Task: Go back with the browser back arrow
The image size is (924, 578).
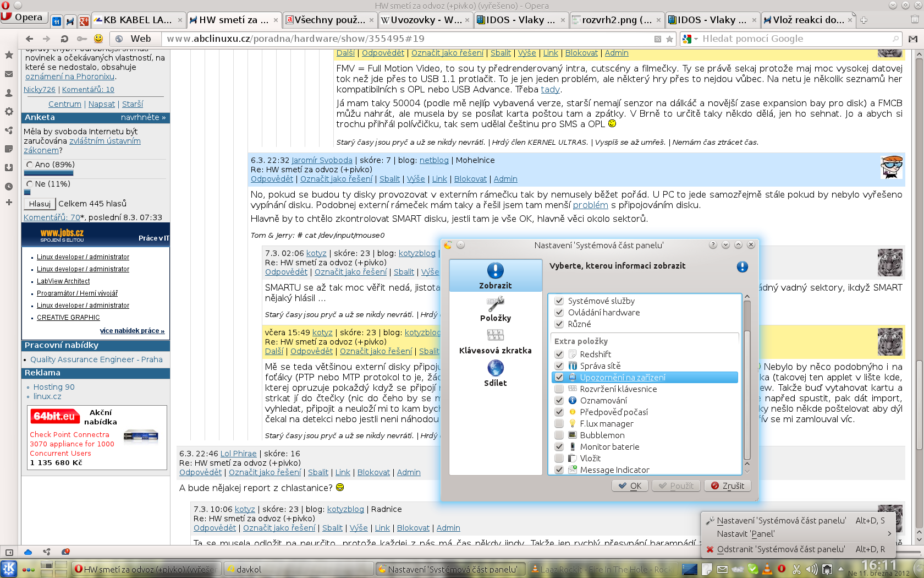Action: point(30,39)
